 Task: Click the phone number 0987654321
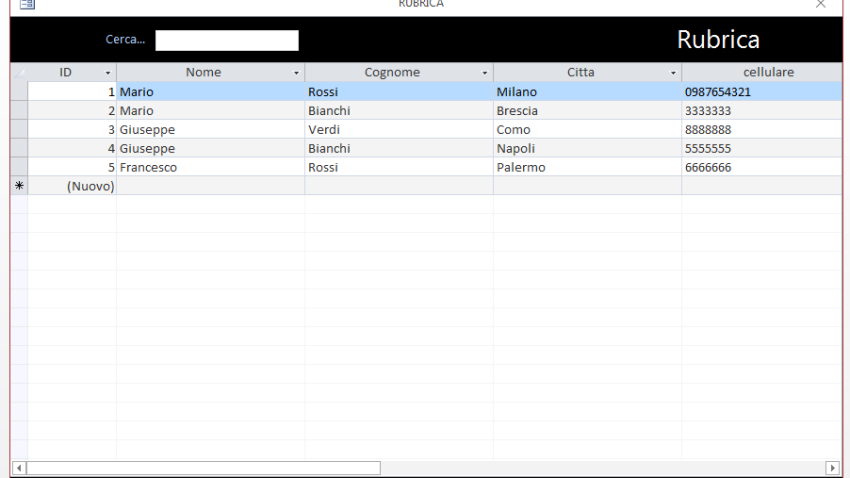click(x=718, y=92)
